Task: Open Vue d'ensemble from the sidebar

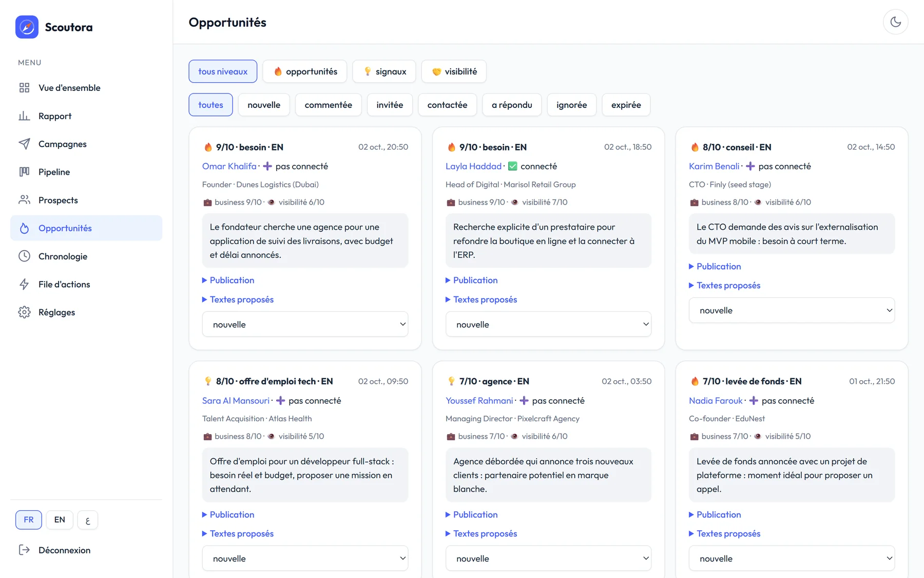Action: tap(86, 88)
